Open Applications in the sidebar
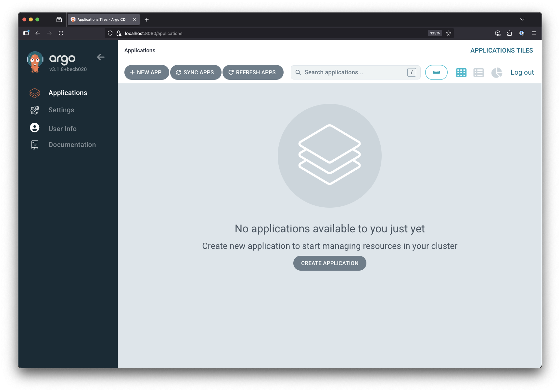 coord(68,93)
